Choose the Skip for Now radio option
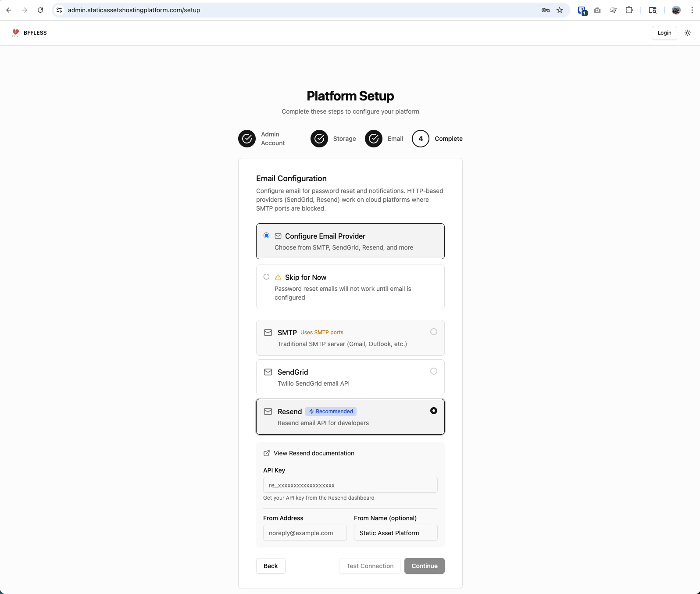Viewport: 700px width, 594px height. [x=266, y=277]
